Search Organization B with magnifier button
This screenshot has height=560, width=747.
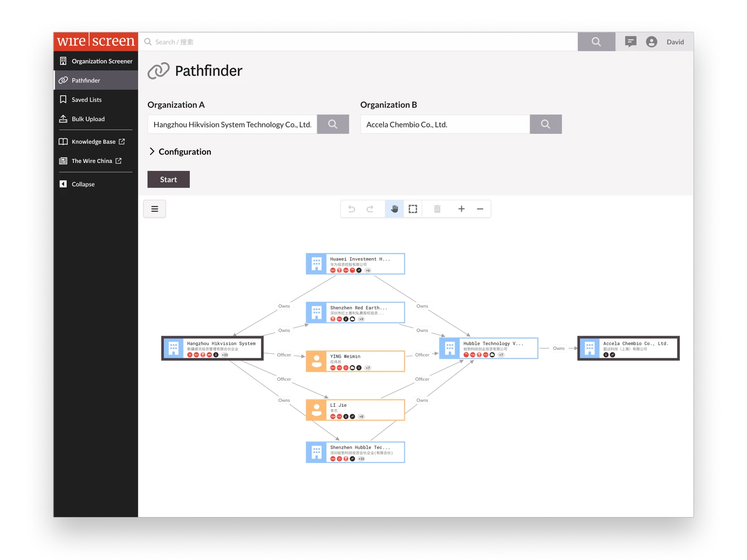pyautogui.click(x=546, y=124)
